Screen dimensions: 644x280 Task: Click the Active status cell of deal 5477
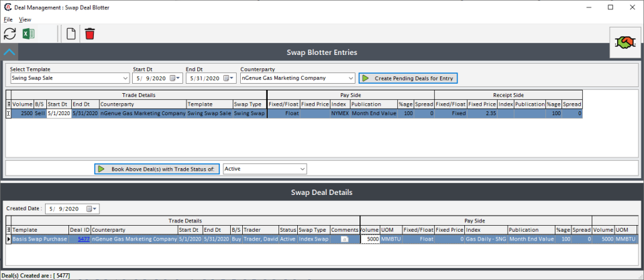pos(288,239)
